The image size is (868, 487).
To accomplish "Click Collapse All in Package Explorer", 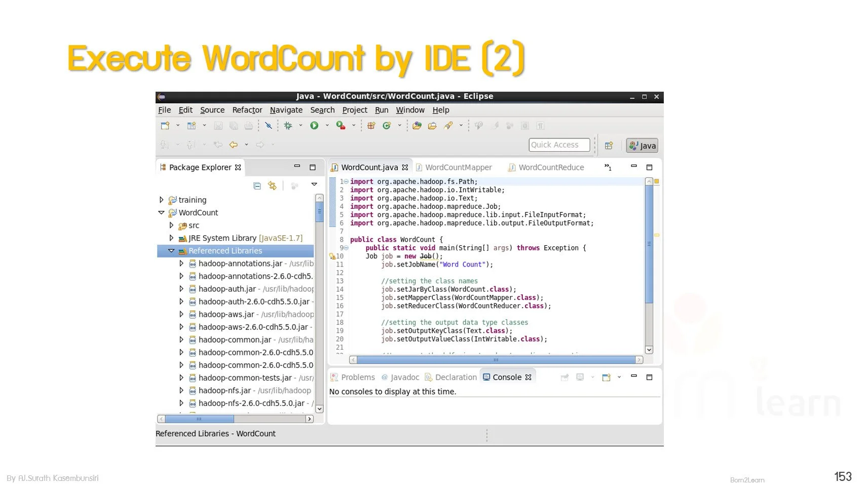I will click(257, 186).
